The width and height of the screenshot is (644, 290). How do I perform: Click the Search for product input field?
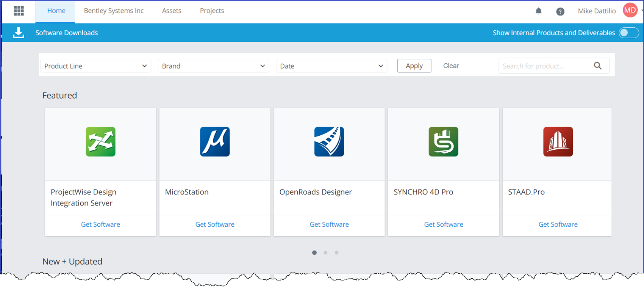click(554, 66)
